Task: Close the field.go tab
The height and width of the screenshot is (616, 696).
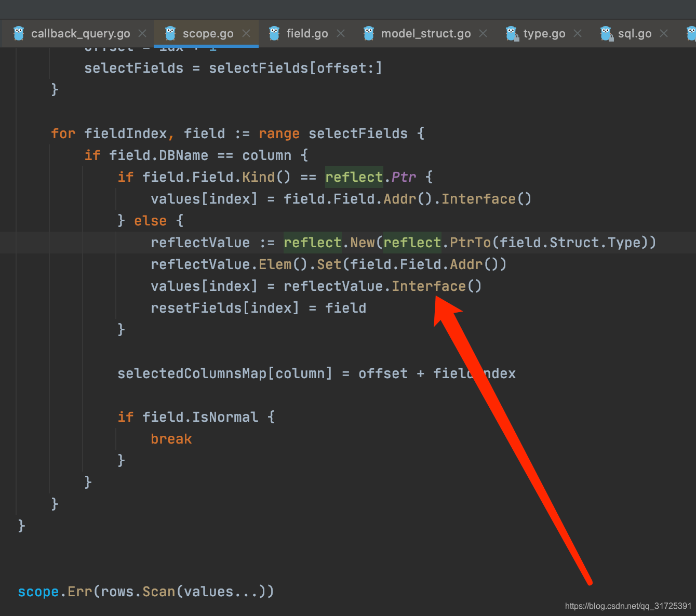Action: coord(341,33)
